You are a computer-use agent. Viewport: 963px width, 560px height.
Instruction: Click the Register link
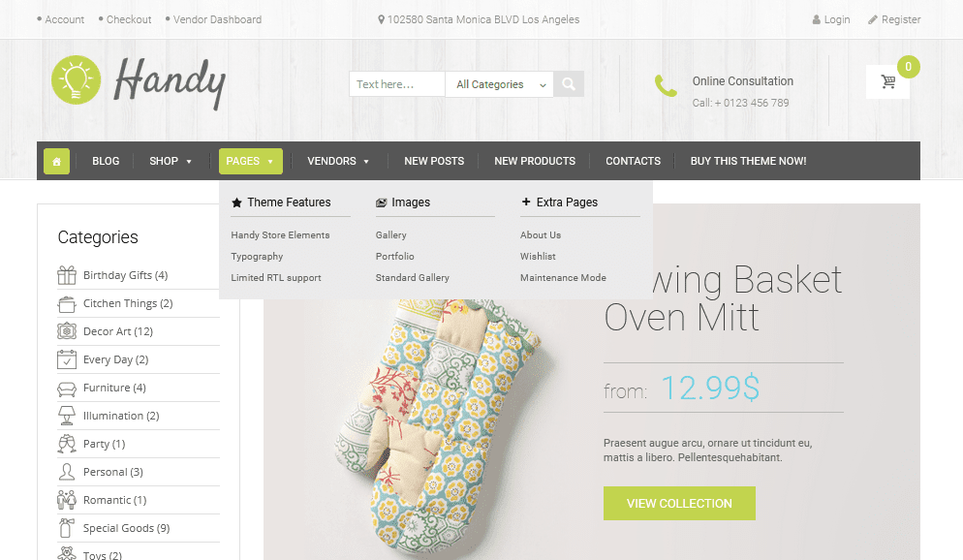click(x=901, y=19)
